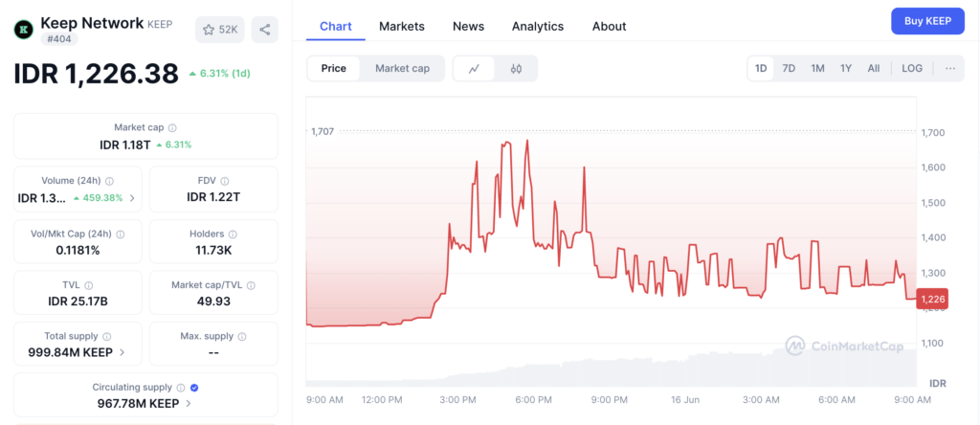Click the 49.93 Market cap/TVL value
980x425 pixels.
point(213,302)
